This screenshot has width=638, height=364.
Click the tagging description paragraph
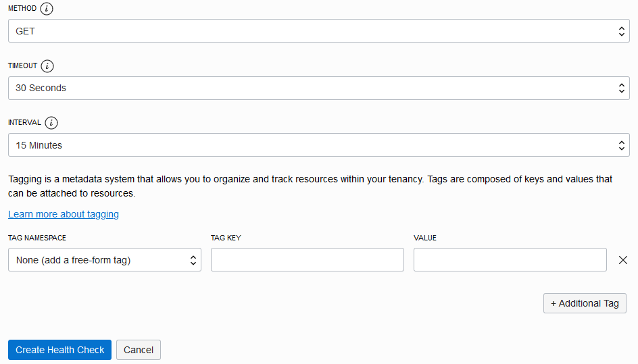click(310, 186)
